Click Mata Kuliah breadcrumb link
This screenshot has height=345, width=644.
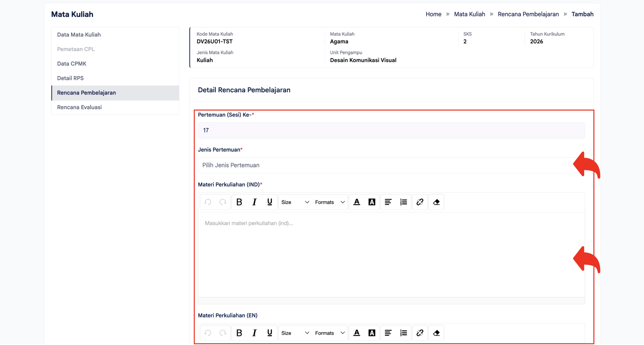[469, 14]
